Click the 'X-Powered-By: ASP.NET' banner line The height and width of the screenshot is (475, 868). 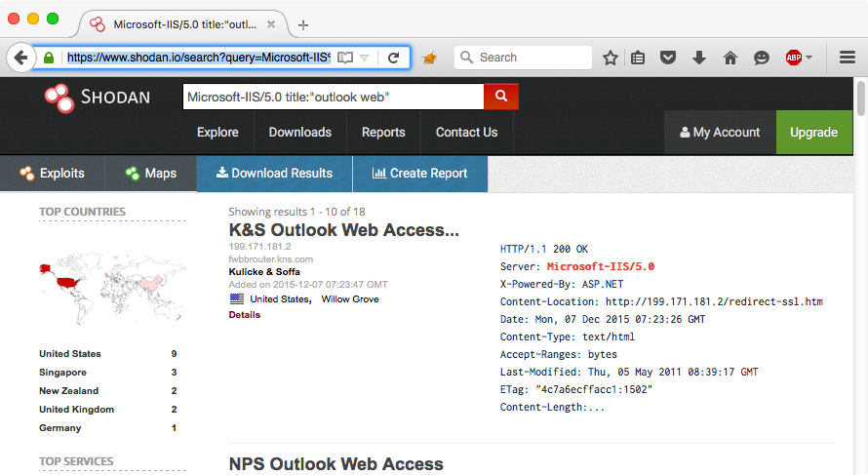coord(562,284)
